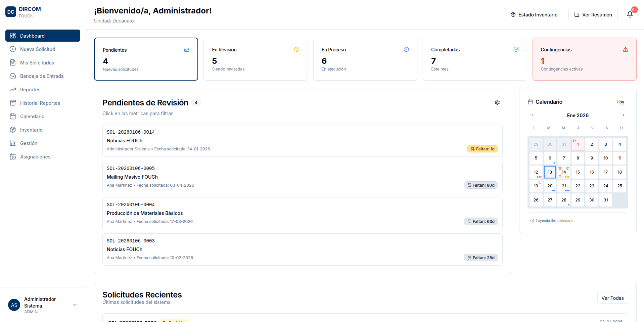Select January 12 in the calendar
The height and width of the screenshot is (322, 644).
coord(536,172)
